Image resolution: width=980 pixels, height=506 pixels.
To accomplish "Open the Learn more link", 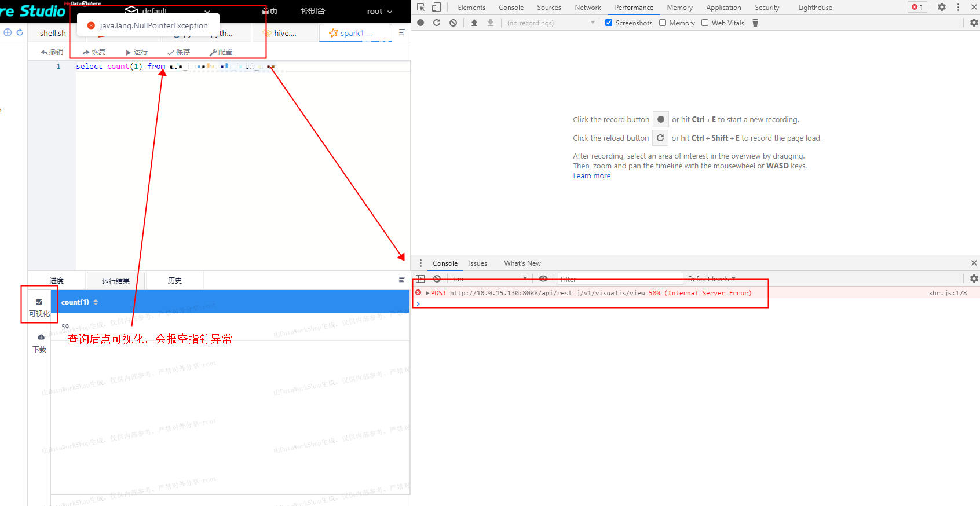I will pos(591,176).
